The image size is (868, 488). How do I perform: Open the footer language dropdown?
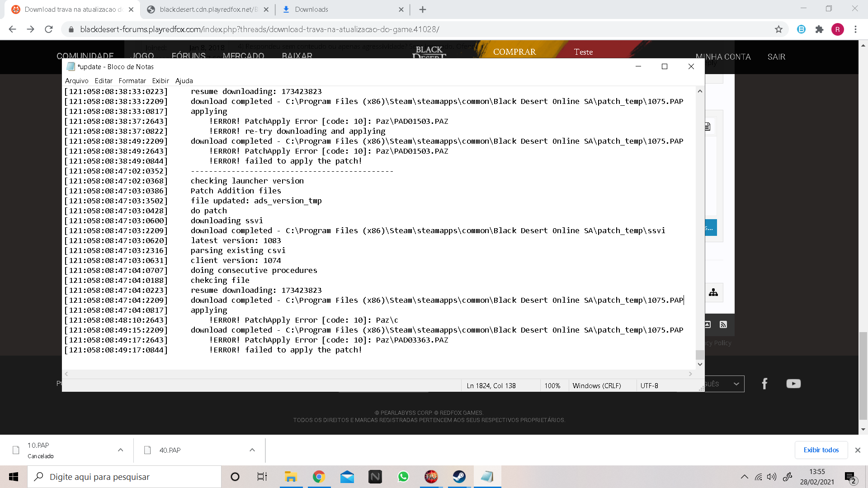tap(736, 384)
